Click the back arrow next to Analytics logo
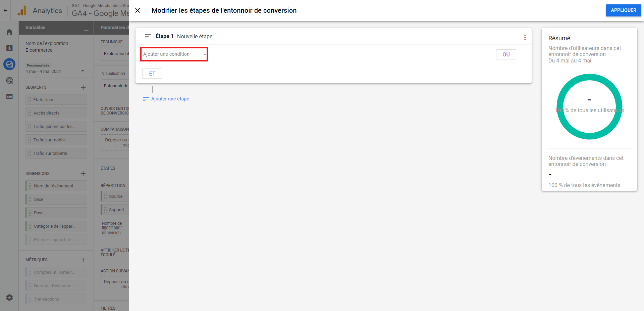Viewport: 644px width, 311px height. (5, 10)
